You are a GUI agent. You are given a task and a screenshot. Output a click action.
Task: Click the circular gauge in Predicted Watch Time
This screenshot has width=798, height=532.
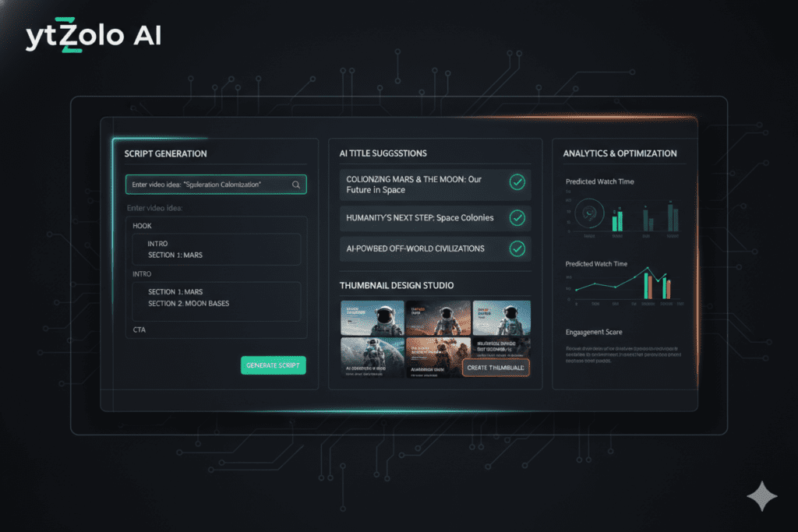click(x=588, y=210)
